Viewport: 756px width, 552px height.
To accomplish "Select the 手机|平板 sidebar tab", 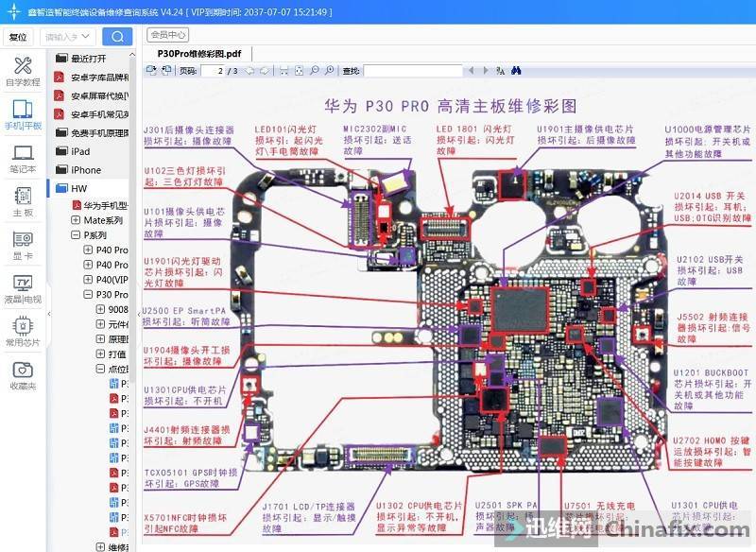I will (23, 115).
